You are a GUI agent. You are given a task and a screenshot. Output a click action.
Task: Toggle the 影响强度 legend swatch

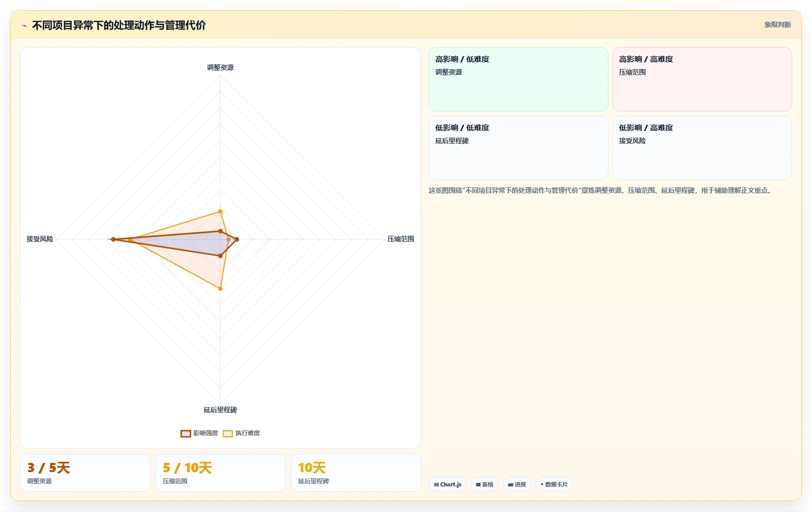pos(186,434)
